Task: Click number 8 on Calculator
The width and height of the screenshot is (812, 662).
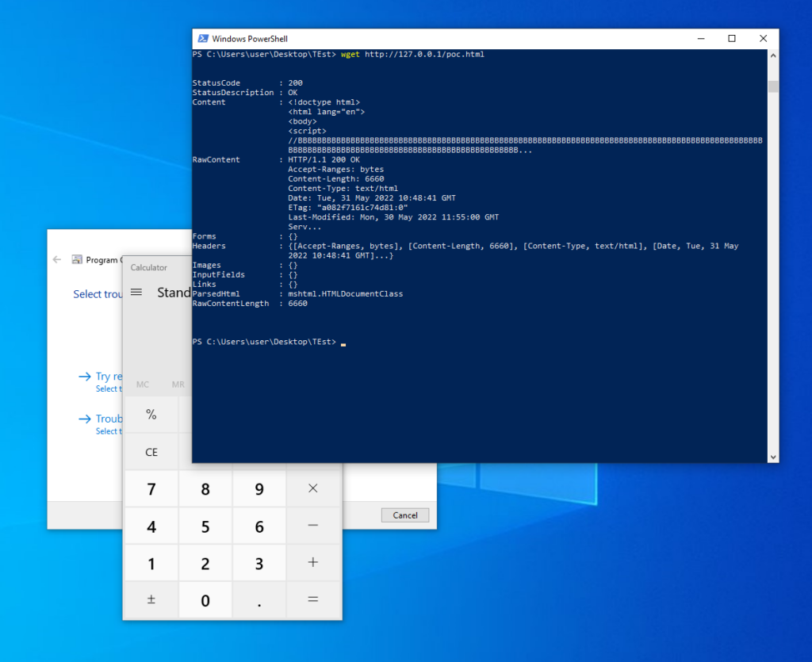Action: (x=205, y=489)
